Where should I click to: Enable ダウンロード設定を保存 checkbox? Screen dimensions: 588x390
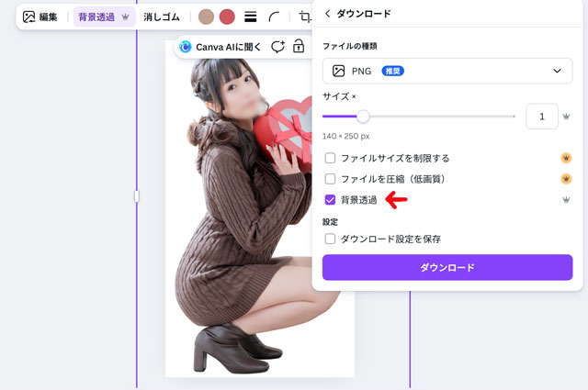331,239
